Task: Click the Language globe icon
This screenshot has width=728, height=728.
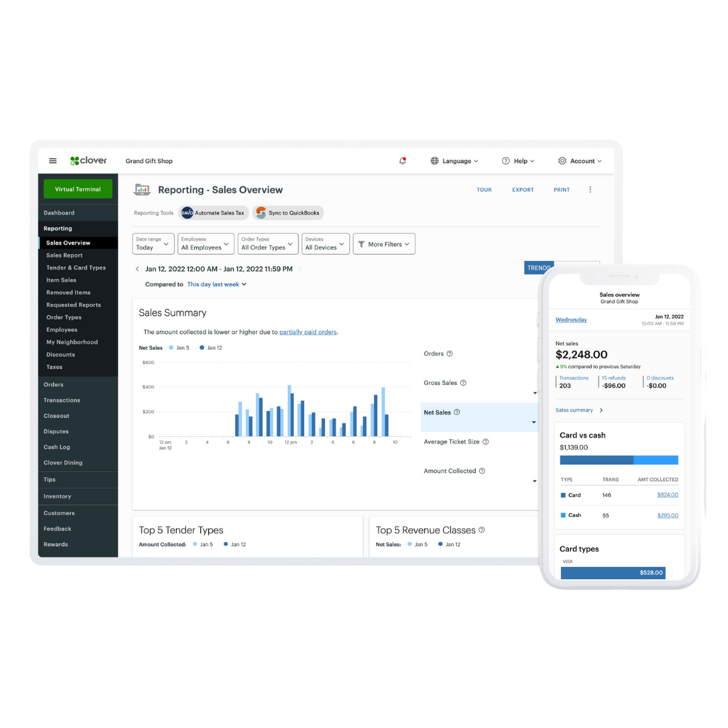Action: 435,160
